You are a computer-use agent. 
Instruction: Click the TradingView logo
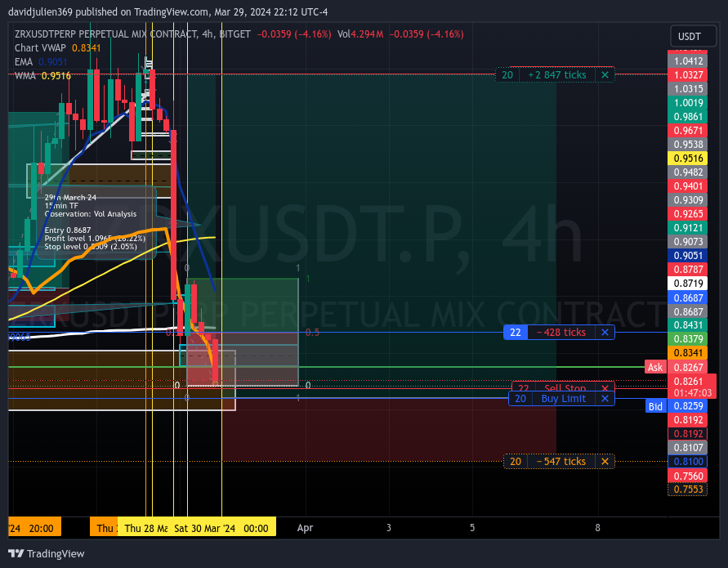click(47, 553)
